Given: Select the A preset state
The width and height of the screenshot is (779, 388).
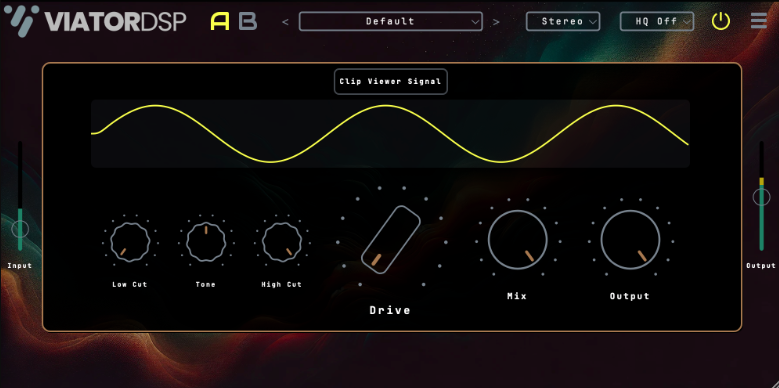Looking at the screenshot, I should [220, 21].
